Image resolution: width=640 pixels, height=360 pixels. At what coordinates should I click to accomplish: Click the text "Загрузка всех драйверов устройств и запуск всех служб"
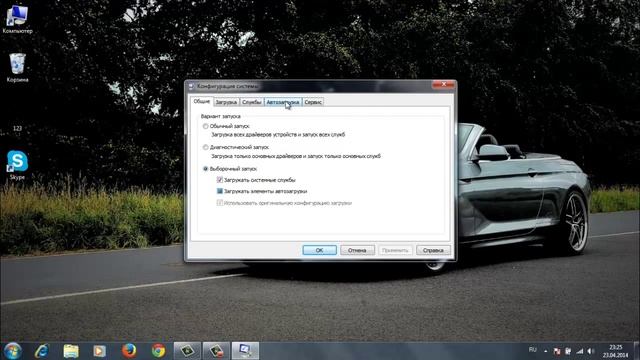tap(278, 134)
